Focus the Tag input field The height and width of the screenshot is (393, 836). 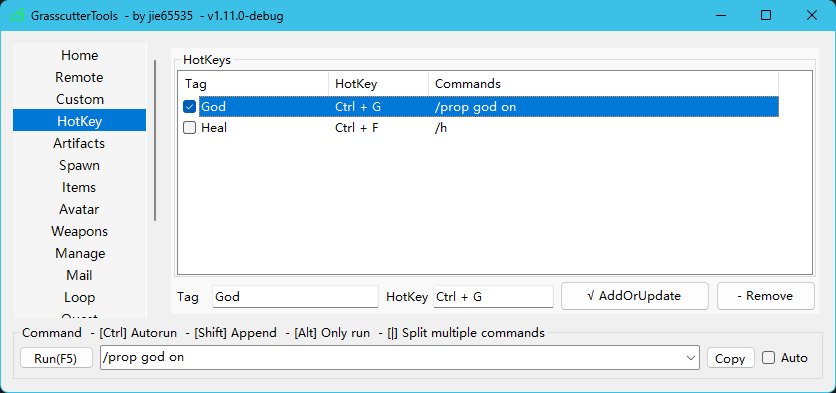[295, 296]
